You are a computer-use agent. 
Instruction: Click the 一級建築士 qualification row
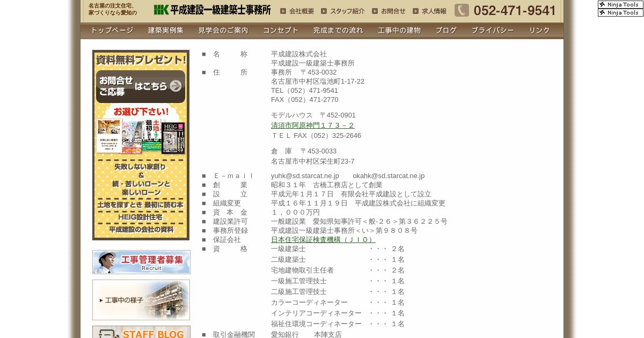pyautogui.click(x=338, y=249)
